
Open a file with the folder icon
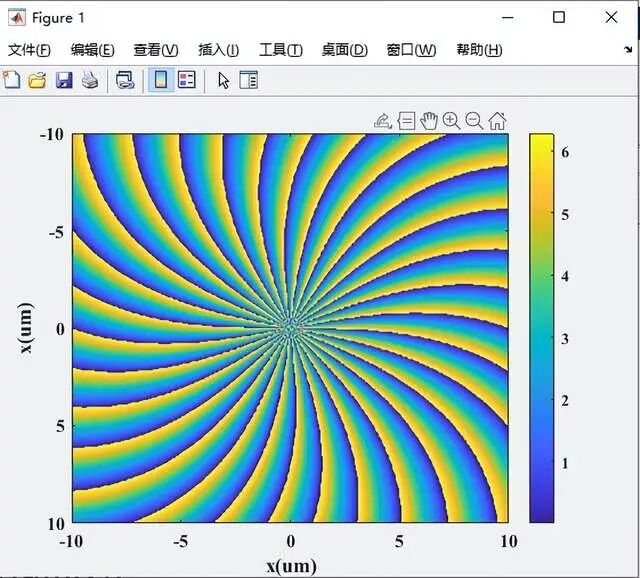coord(37,80)
